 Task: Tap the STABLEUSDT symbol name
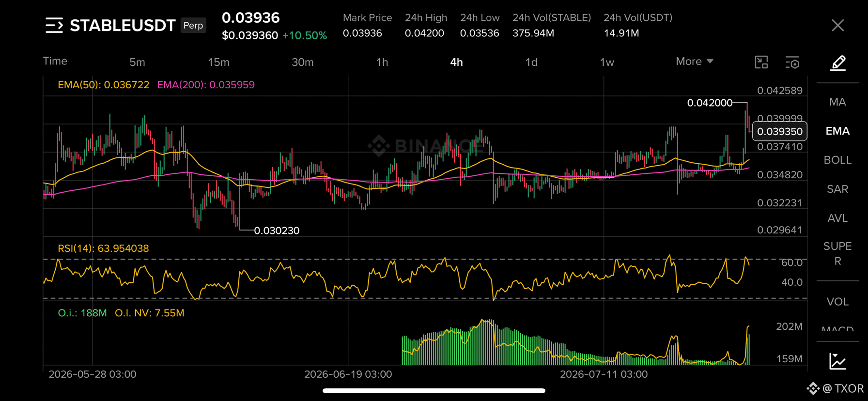pyautogui.click(x=123, y=25)
